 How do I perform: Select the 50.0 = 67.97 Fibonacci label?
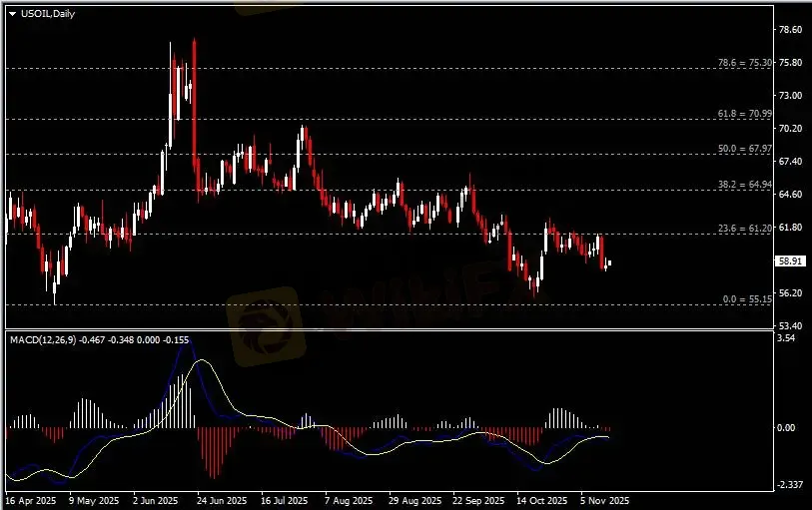coord(744,149)
